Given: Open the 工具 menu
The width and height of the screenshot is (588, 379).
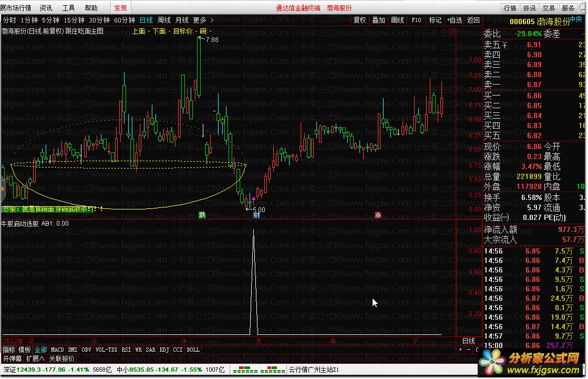Looking at the screenshot, I should coord(68,8).
